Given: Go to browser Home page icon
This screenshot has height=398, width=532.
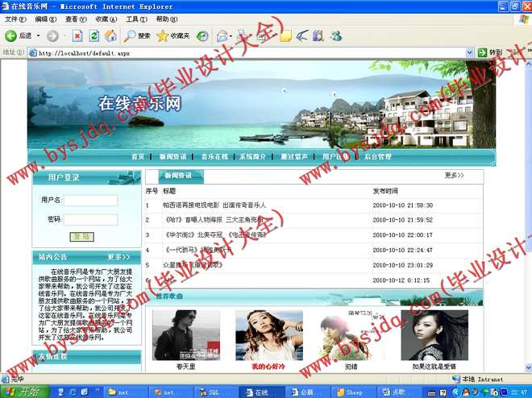Looking at the screenshot, I should point(110,35).
